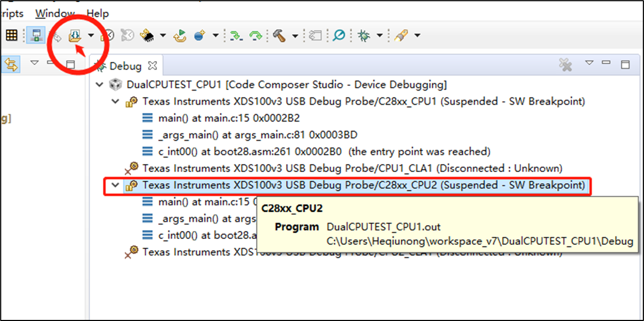Click the Restart toolbar icon
Screen dimensions: 644x321
coord(181,36)
